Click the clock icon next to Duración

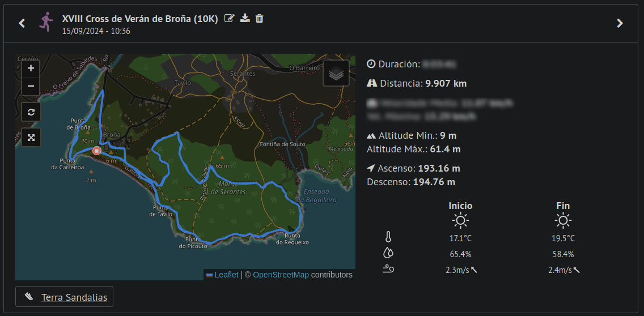[371, 64]
